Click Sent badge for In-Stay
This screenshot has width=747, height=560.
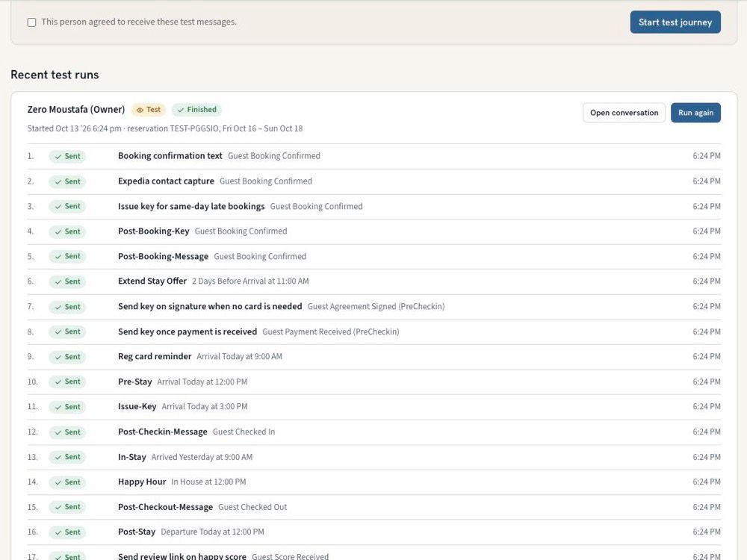click(x=67, y=457)
